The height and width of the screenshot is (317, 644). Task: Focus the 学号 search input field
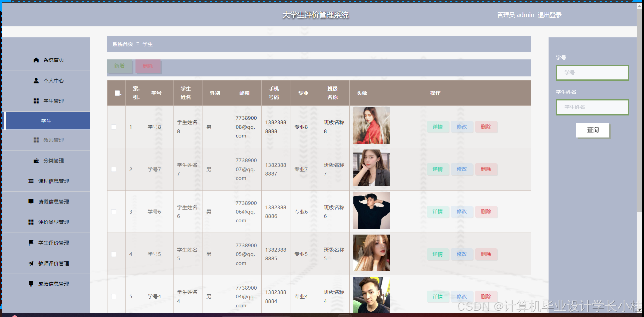point(592,73)
